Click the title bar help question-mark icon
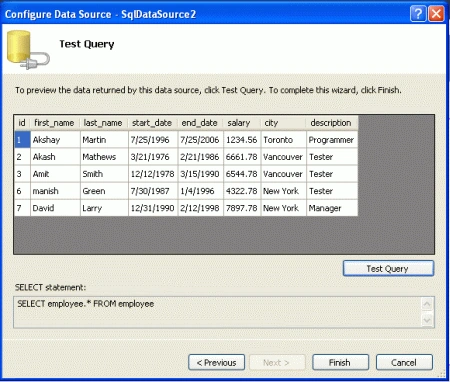 point(418,14)
